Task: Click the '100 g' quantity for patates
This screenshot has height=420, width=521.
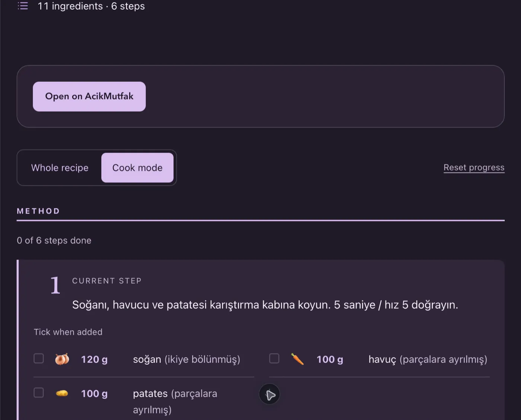Action: tap(95, 394)
